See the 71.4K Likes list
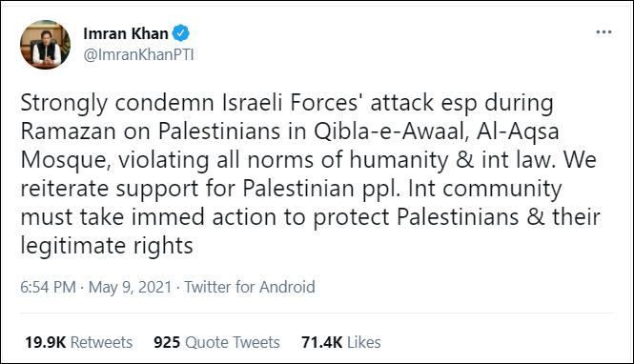Viewport: 634px width, 364px height. (341, 342)
